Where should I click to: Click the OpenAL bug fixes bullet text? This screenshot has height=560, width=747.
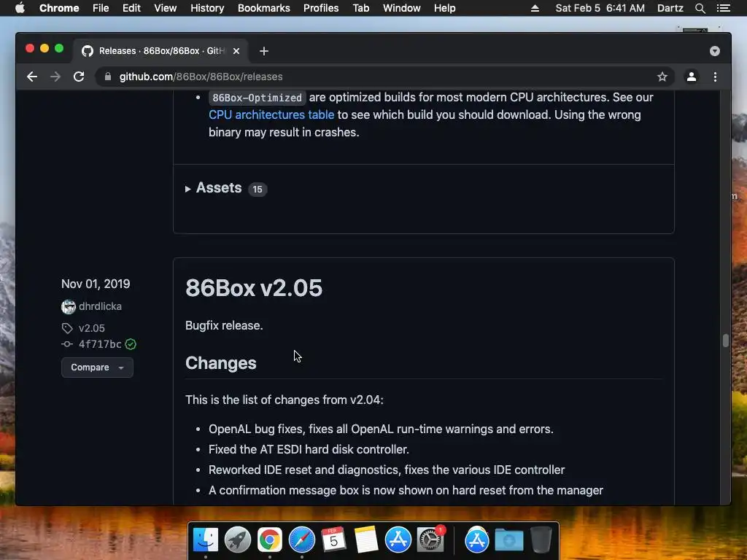381,429
